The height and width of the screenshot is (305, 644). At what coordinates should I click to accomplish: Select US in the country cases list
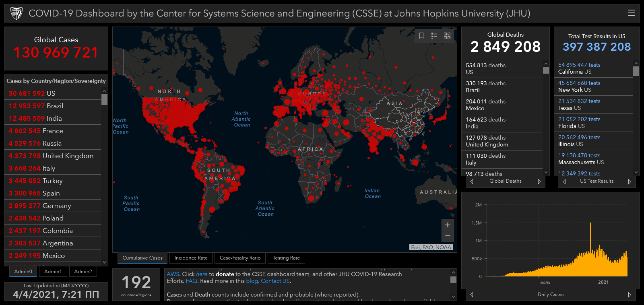(53, 93)
